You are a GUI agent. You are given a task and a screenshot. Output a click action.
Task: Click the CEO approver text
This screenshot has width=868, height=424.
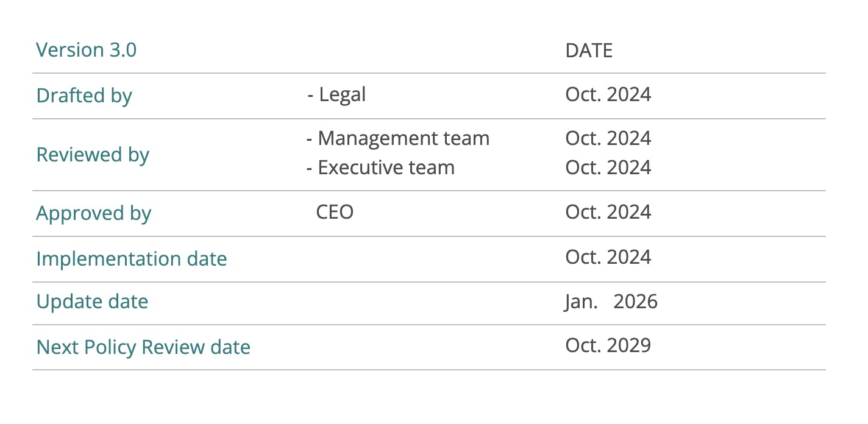335,212
